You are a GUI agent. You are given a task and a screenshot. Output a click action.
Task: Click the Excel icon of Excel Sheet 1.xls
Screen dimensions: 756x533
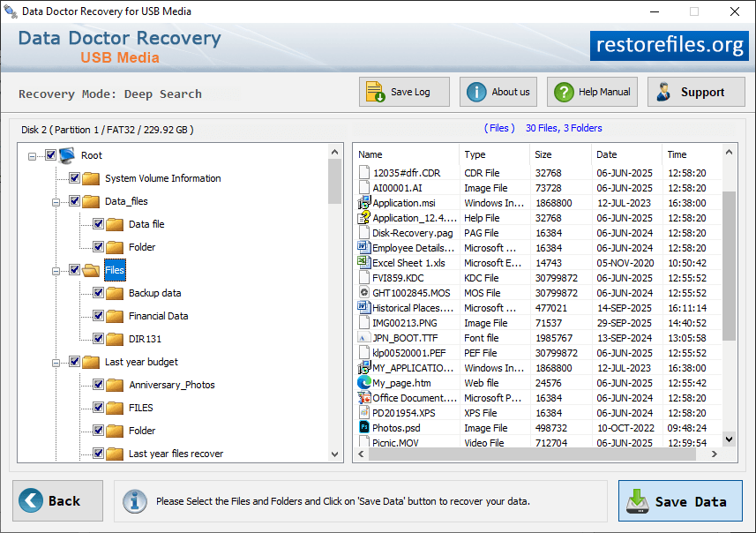pyautogui.click(x=363, y=262)
